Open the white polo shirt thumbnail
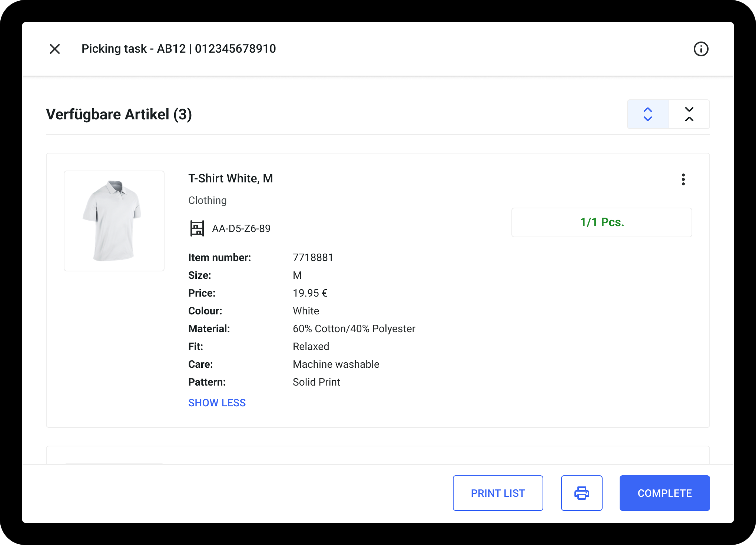The width and height of the screenshot is (756, 545). pos(114,221)
